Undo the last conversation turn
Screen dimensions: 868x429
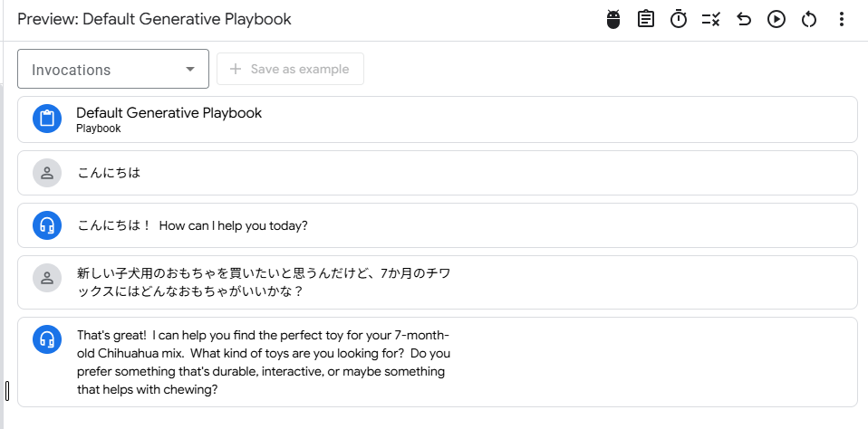click(744, 19)
